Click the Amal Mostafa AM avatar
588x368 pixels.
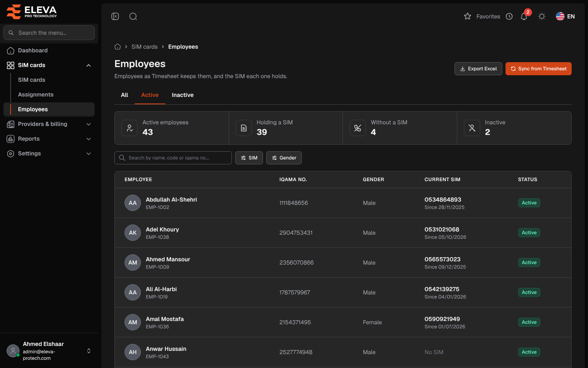click(x=133, y=322)
